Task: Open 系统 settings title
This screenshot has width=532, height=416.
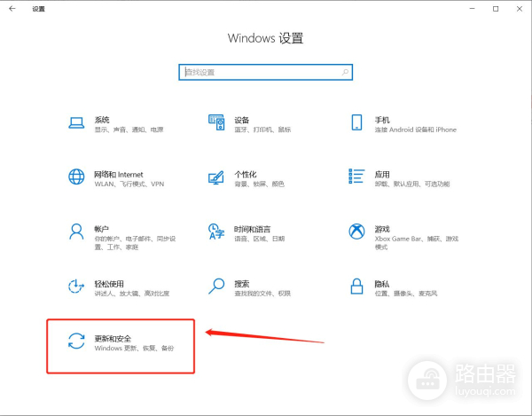Action: pyautogui.click(x=102, y=120)
